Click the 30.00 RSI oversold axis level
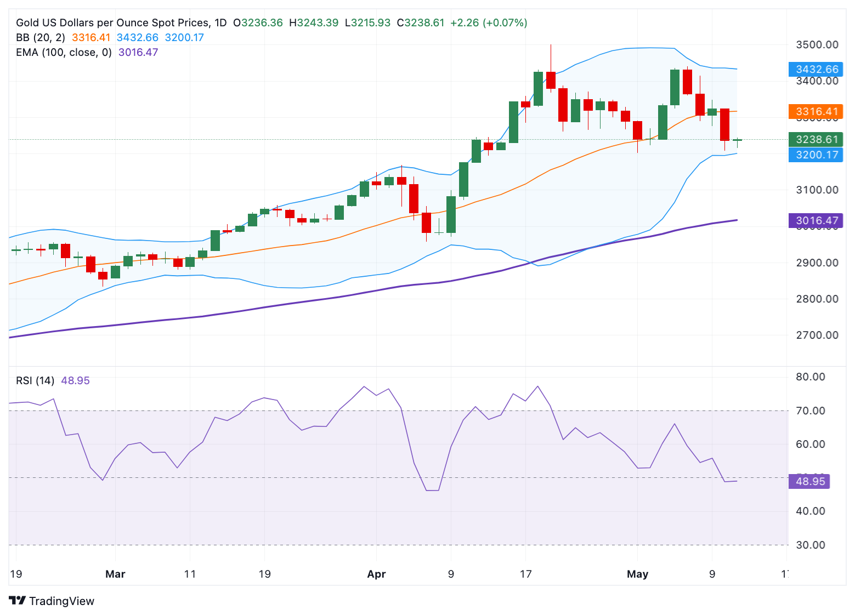The height and width of the screenshot is (616, 855). pyautogui.click(x=810, y=545)
